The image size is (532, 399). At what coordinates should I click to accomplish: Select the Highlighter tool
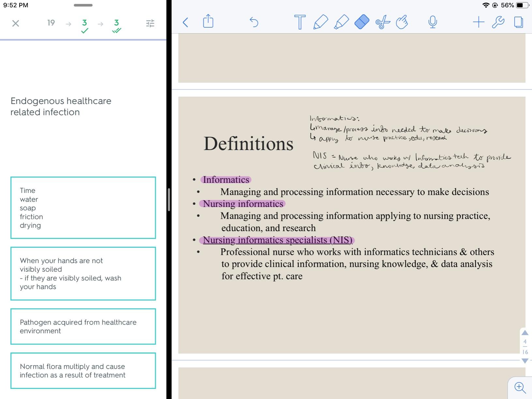341,22
